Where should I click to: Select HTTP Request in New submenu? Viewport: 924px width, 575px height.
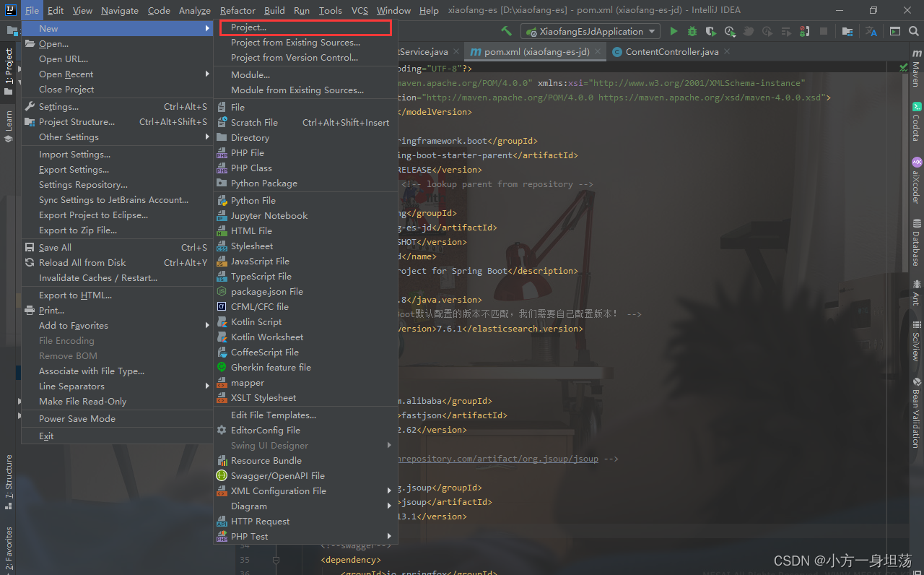(x=305, y=521)
